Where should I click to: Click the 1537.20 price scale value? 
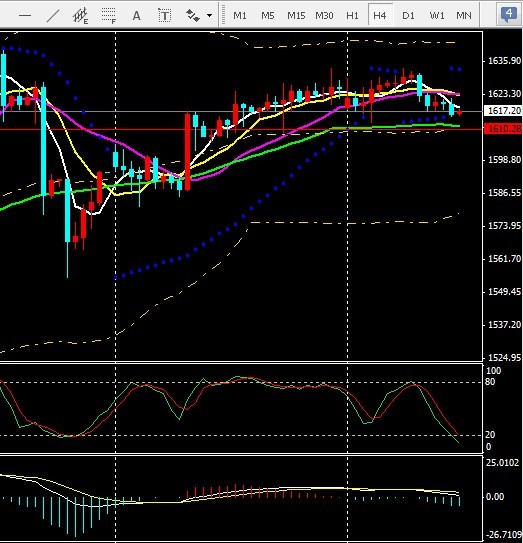click(504, 324)
